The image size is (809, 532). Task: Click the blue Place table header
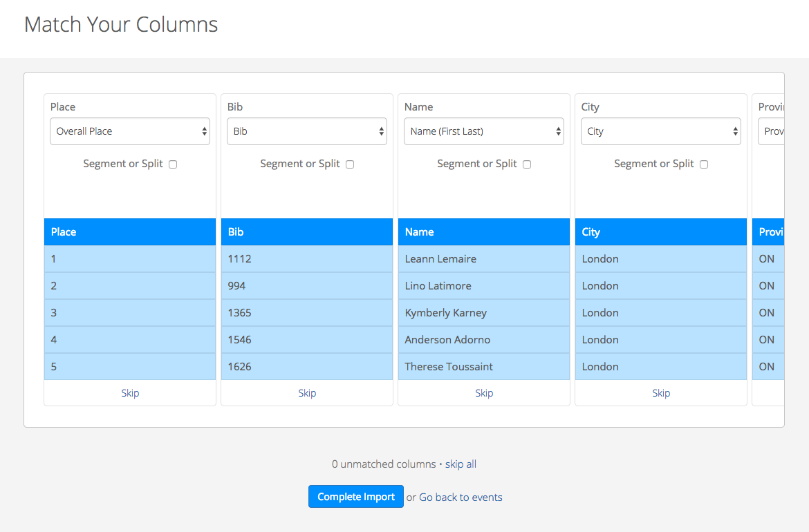click(x=130, y=232)
